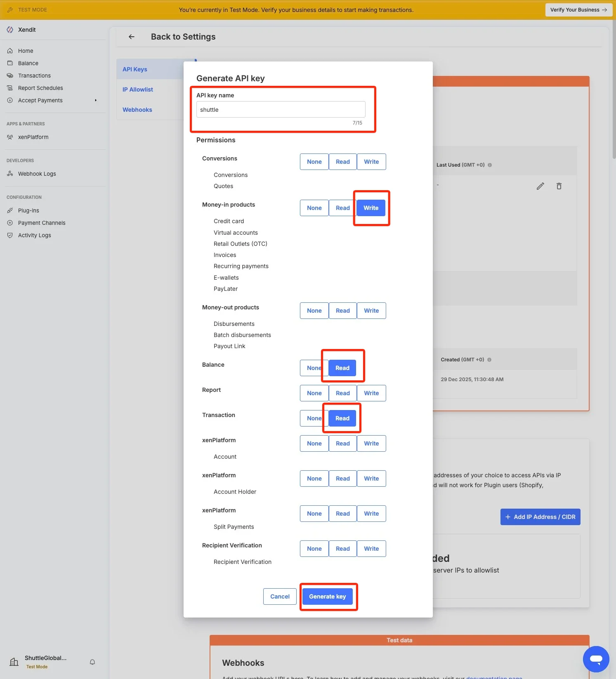The height and width of the screenshot is (679, 616).
Task: Set Money-out products permission to Write
Action: tap(371, 311)
